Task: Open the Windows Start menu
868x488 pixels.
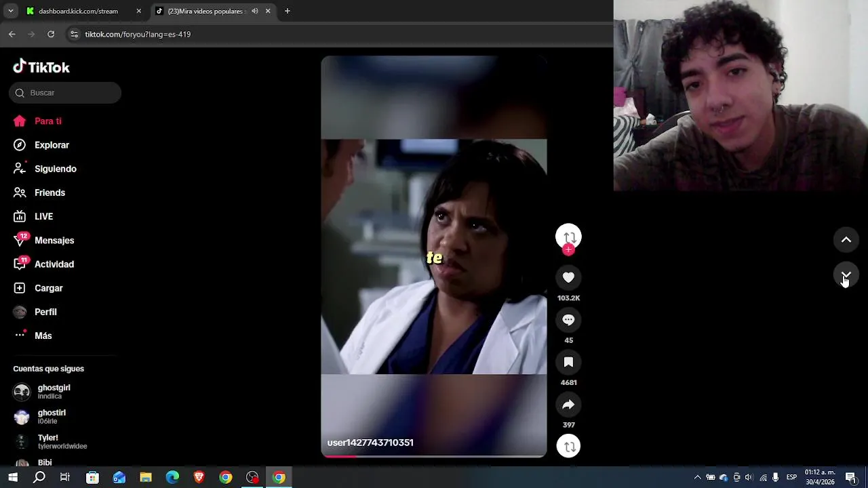Action: 13,477
